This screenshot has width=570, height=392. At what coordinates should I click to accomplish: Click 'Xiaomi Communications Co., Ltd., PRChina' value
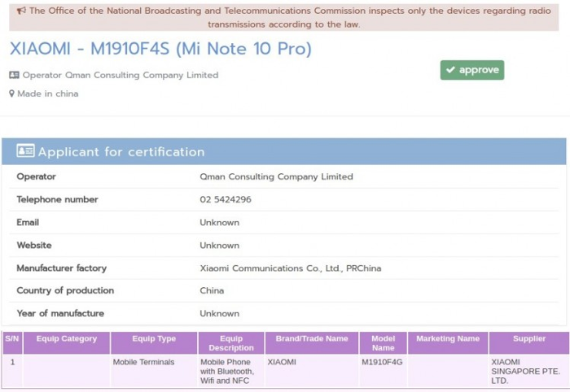pyautogui.click(x=291, y=268)
